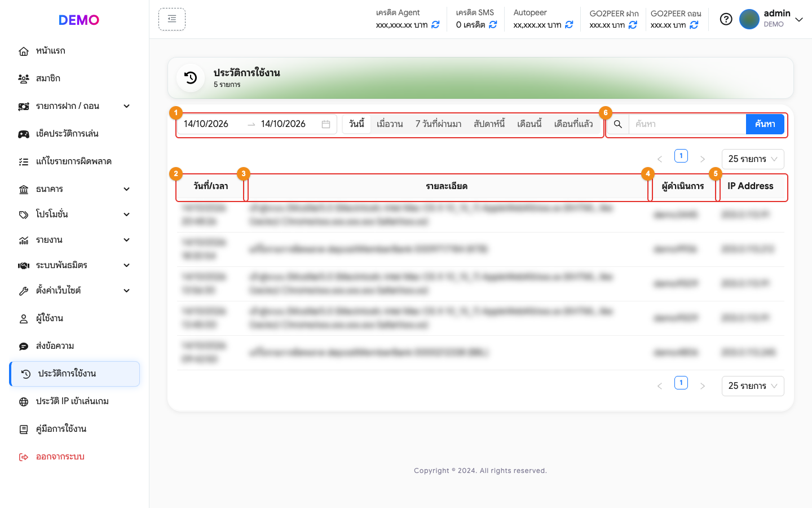The height and width of the screenshot is (508, 812).
Task: Select the วันนี้ date filter
Action: coord(357,124)
